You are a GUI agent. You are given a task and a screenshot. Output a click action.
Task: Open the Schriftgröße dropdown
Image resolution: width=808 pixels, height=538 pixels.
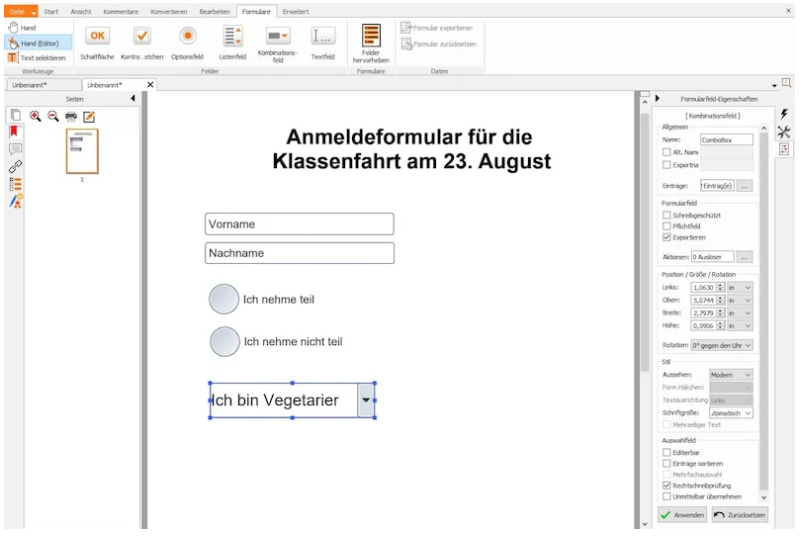[x=731, y=412]
